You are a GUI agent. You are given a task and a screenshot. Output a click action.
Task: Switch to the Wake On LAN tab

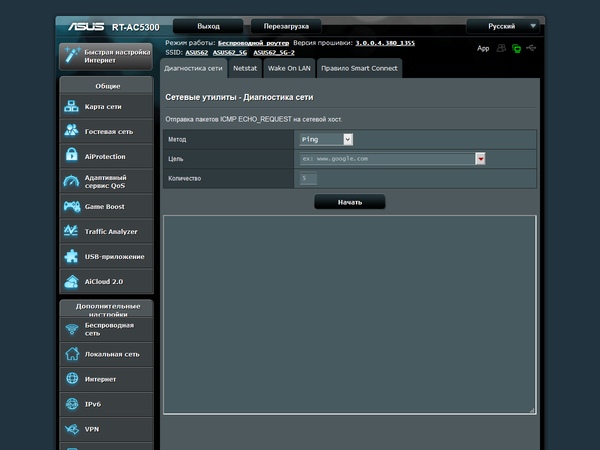coord(289,68)
